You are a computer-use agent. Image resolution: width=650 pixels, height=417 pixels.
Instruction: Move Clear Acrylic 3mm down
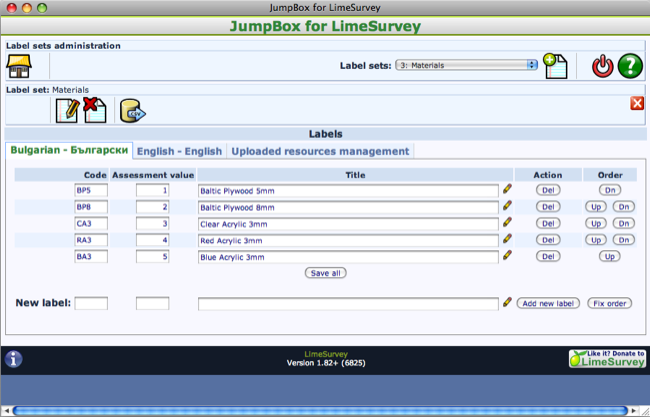[623, 223]
